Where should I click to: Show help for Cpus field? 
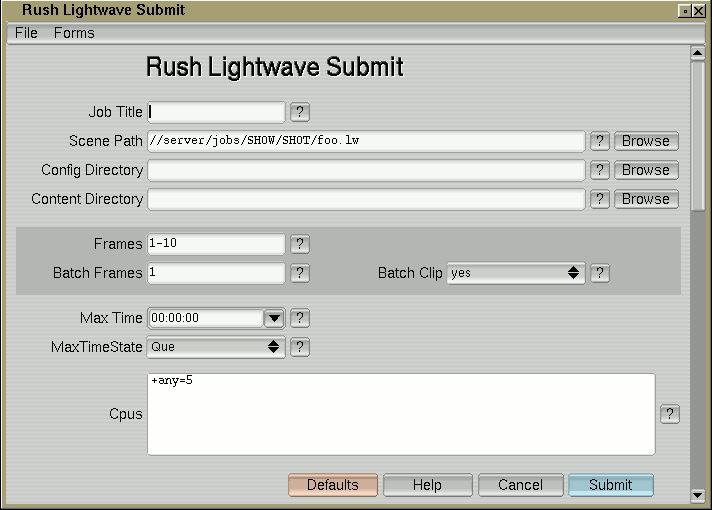[669, 414]
